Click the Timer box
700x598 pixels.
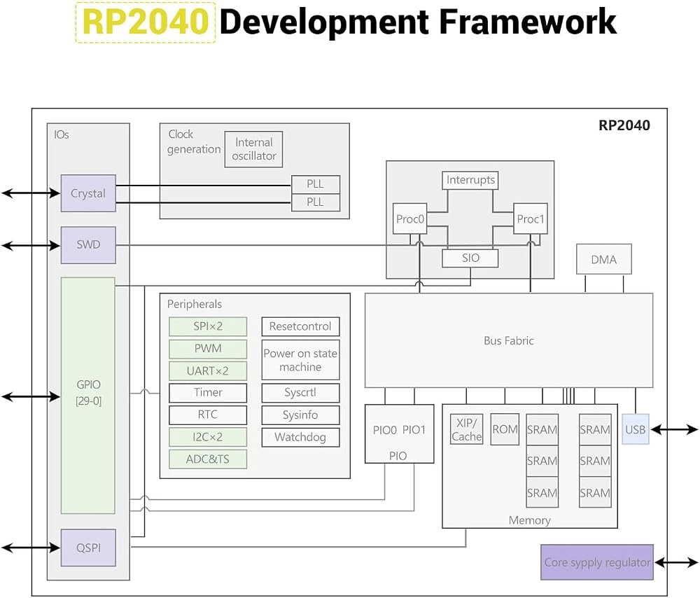click(x=208, y=393)
